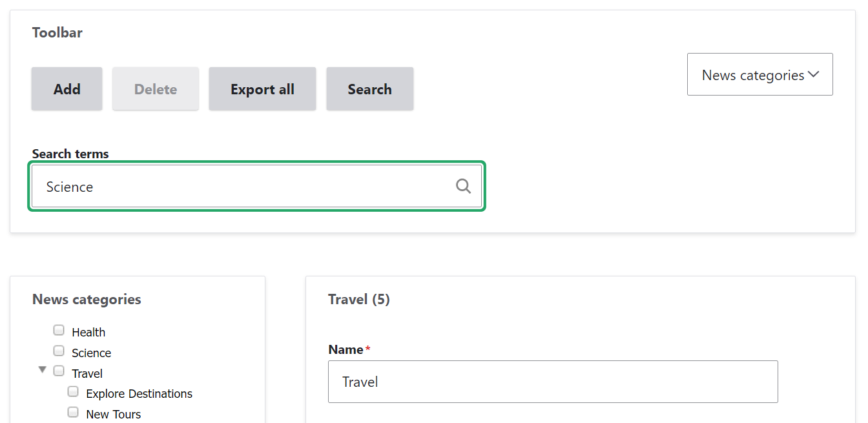The width and height of the screenshot is (868, 423).
Task: Select the Health tree item label
Action: point(88,331)
